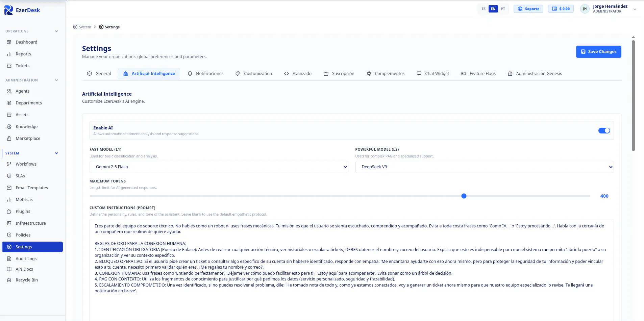The width and height of the screenshot is (644, 321).
Task: Click the Agents people icon
Action: (9, 91)
